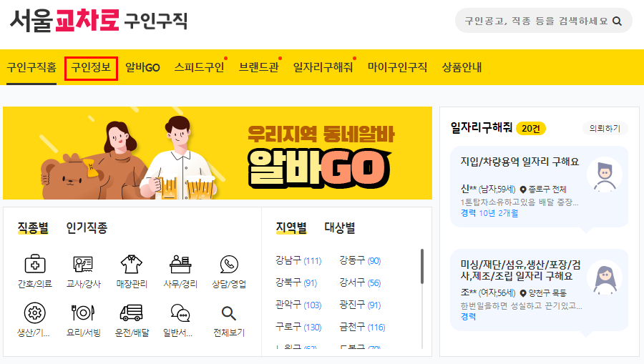Open the 구로구 (130) region link
Viewport: 644px width, 364px height.
point(298,327)
